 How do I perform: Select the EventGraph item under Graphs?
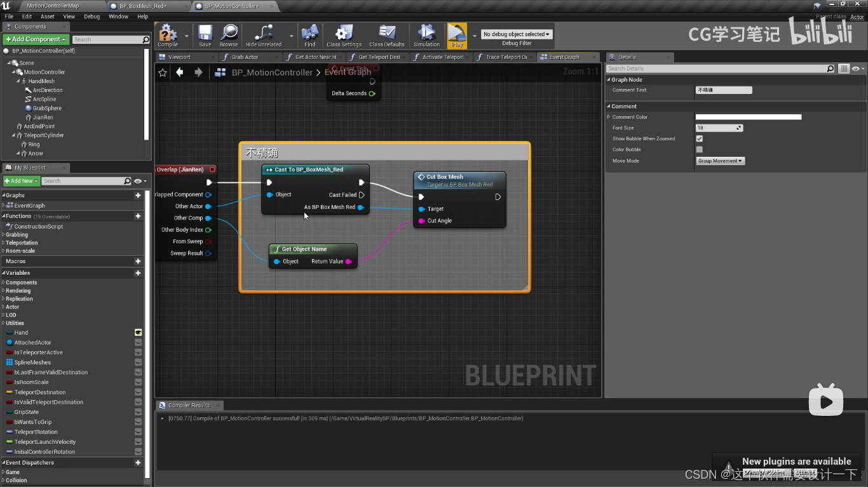pos(29,206)
